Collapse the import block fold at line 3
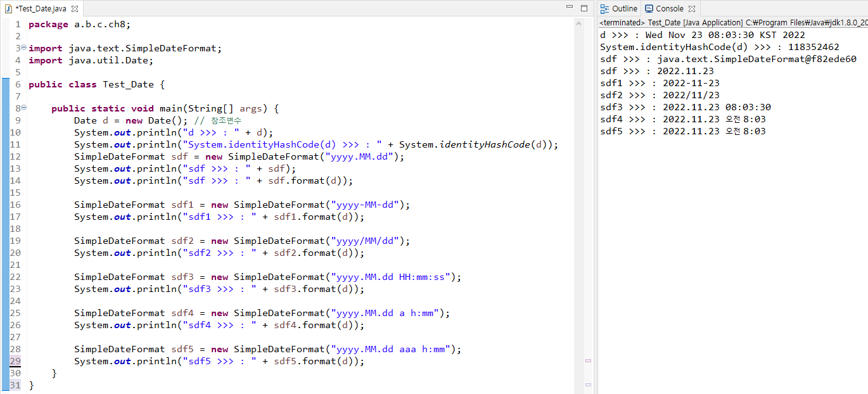868x394 pixels. coord(23,48)
